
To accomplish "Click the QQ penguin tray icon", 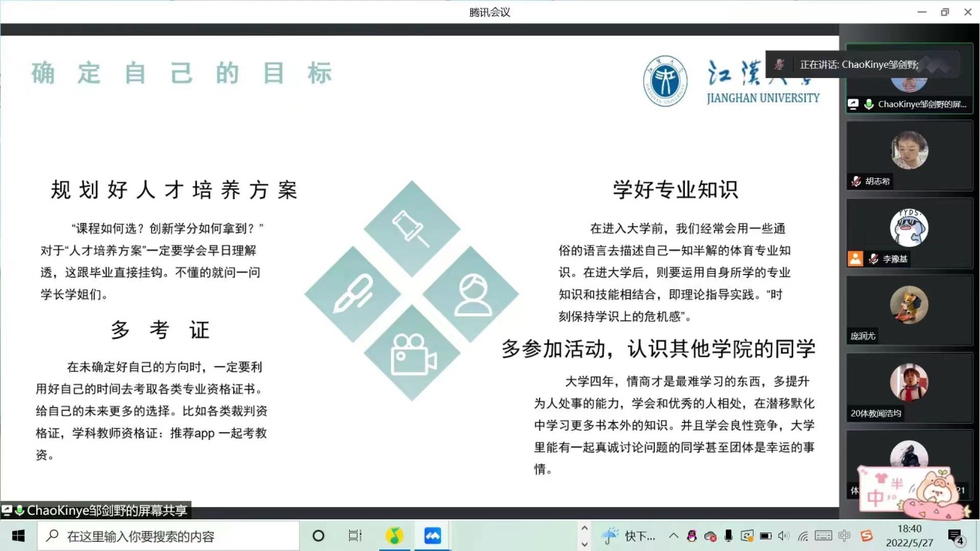I will coord(692,536).
